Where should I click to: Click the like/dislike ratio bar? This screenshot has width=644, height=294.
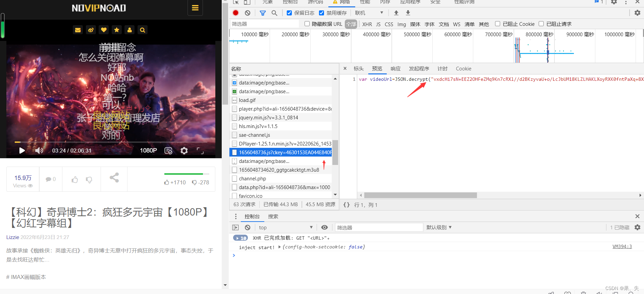click(186, 174)
